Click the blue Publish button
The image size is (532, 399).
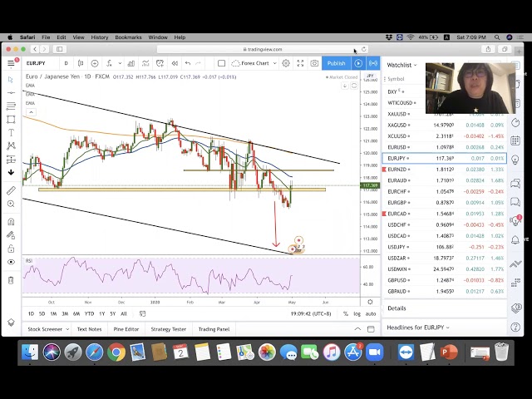pyautogui.click(x=336, y=63)
